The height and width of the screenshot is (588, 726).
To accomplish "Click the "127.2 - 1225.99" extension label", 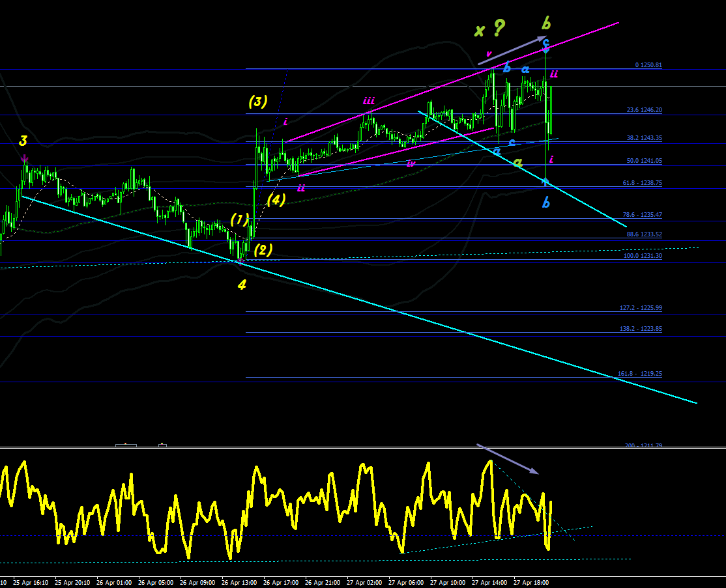I will pos(641,308).
